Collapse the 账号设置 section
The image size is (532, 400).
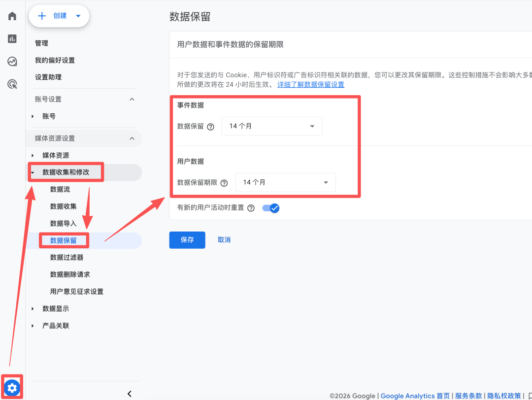(132, 99)
